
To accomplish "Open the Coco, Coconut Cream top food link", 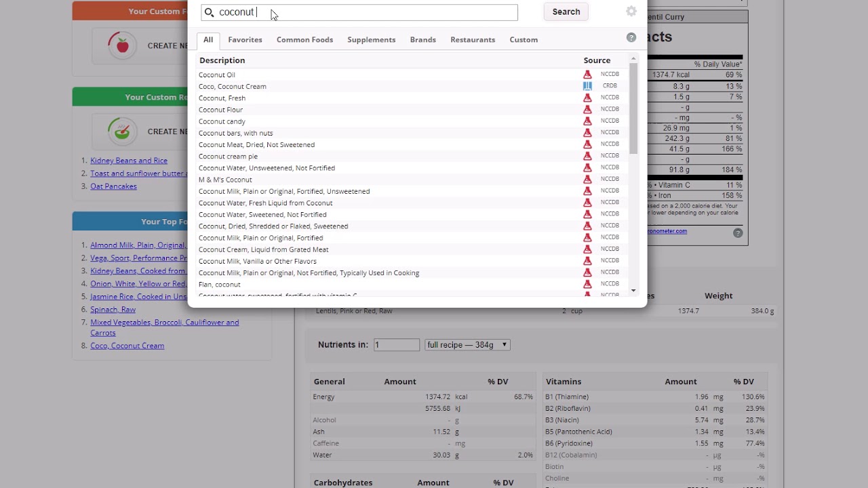I will (127, 346).
